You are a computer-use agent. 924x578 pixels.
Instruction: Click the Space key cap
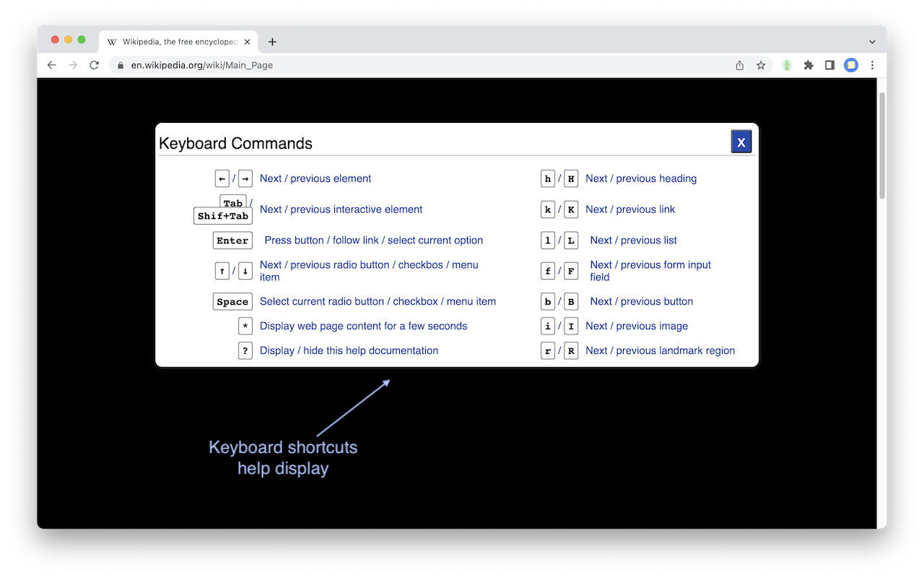(x=232, y=302)
